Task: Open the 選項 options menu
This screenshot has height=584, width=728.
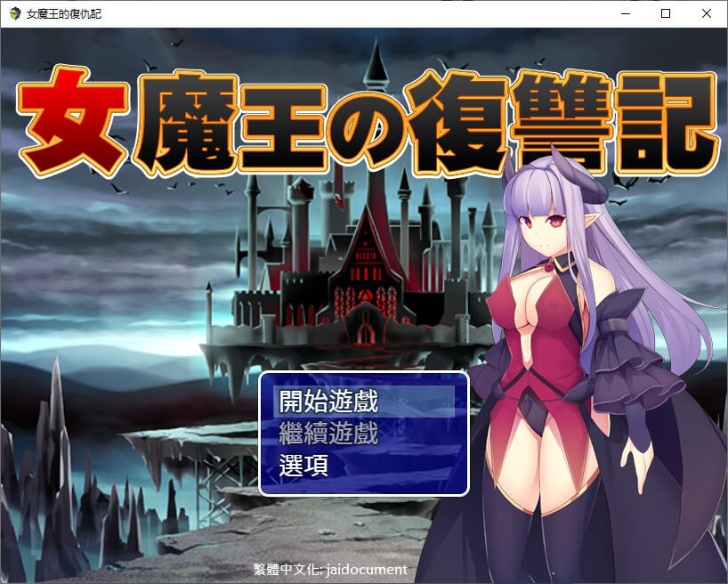Action: point(303,465)
